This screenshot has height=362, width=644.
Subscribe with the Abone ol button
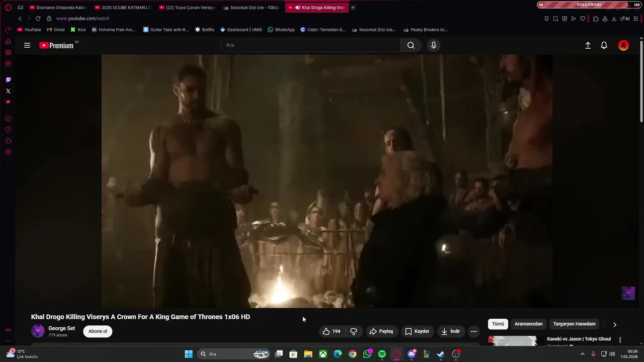coord(98,331)
